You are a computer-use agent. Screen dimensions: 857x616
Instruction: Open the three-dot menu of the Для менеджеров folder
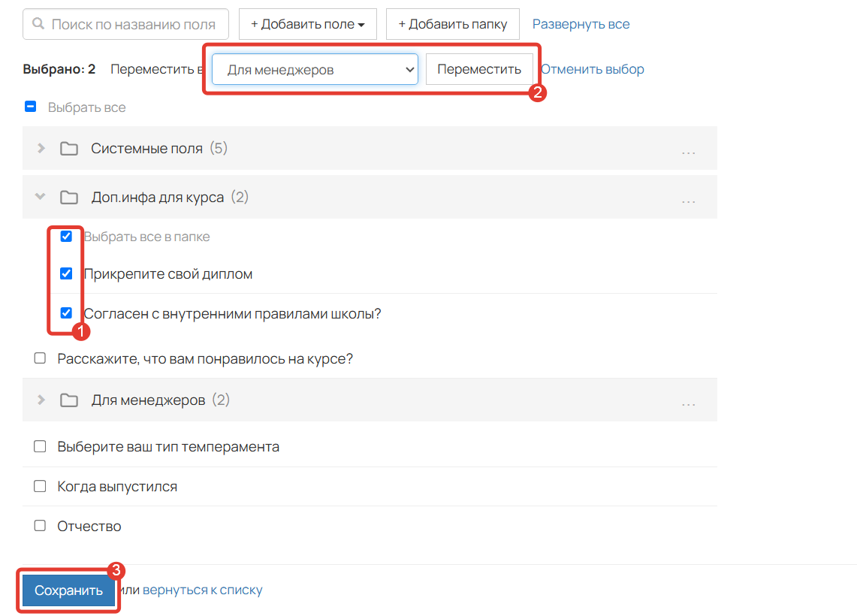coord(689,403)
